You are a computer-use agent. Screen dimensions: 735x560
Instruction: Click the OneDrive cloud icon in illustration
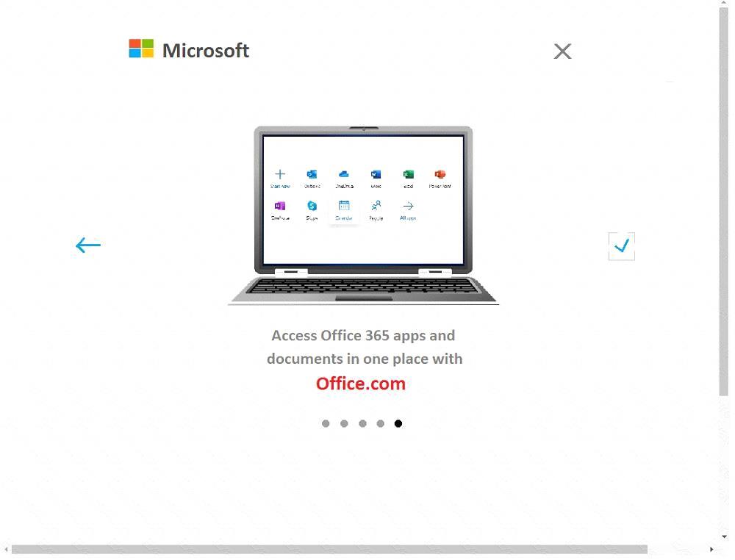(x=343, y=174)
